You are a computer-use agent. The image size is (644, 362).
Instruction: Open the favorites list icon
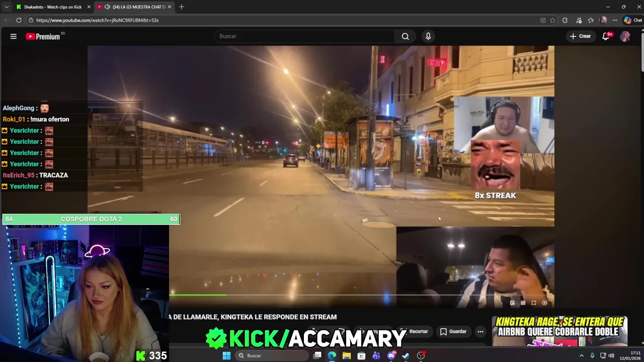[591, 20]
